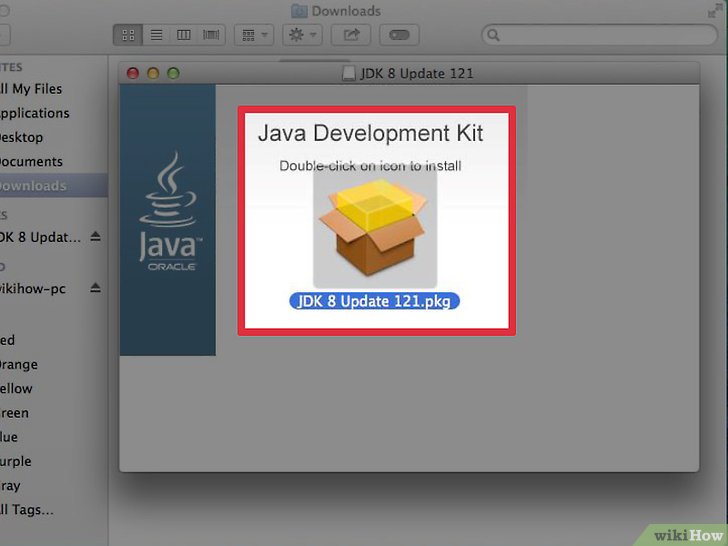Eject the wikihow-pc shared device

pyautogui.click(x=95, y=288)
